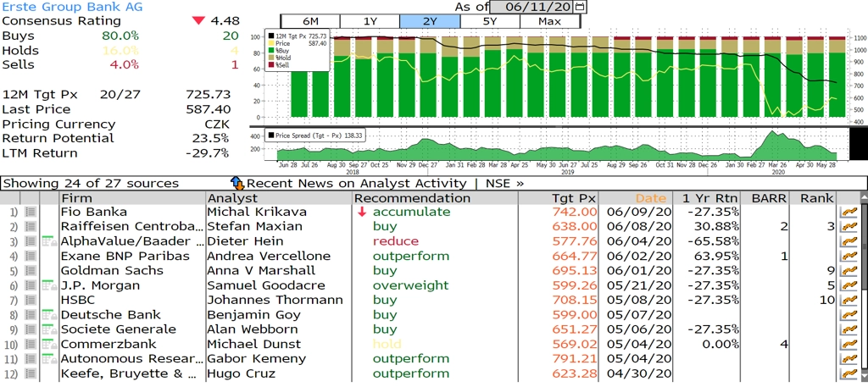Open chart icon for Fio Banka row

848,212
